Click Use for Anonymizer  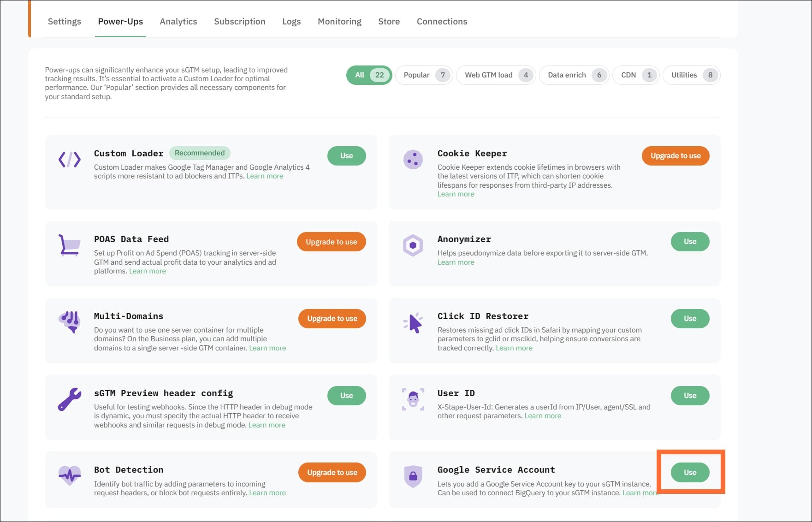[690, 242]
